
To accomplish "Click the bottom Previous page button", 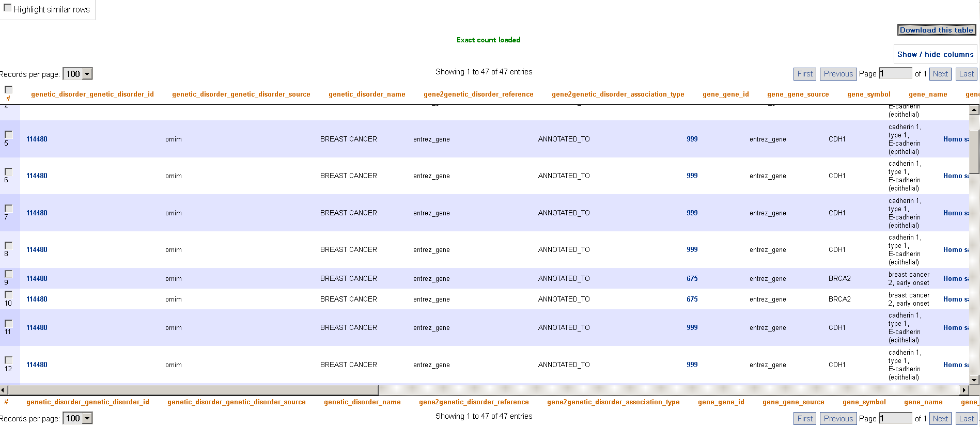I will coord(838,419).
